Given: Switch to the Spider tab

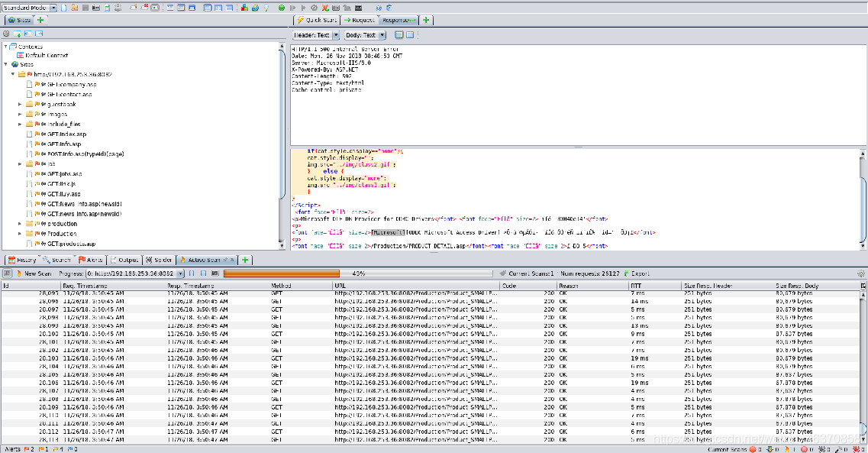Looking at the screenshot, I should [x=159, y=260].
